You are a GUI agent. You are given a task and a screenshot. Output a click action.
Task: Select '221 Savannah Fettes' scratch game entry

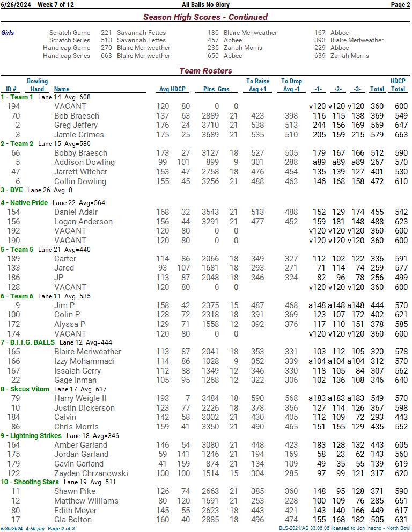coord(133,33)
